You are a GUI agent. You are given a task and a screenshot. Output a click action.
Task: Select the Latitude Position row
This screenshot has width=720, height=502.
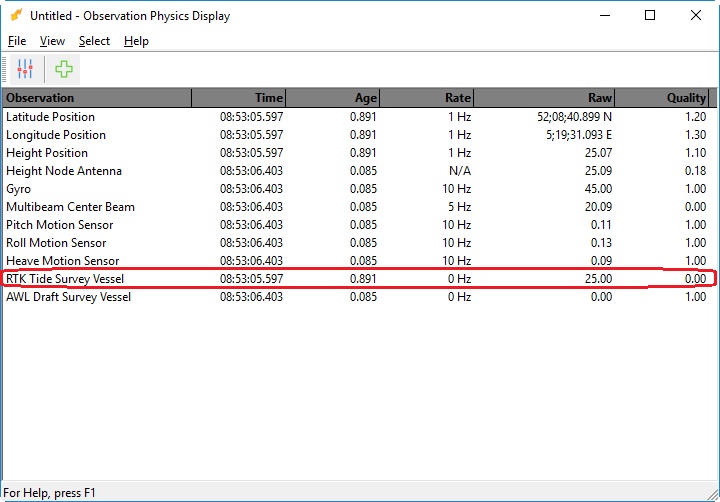point(49,117)
